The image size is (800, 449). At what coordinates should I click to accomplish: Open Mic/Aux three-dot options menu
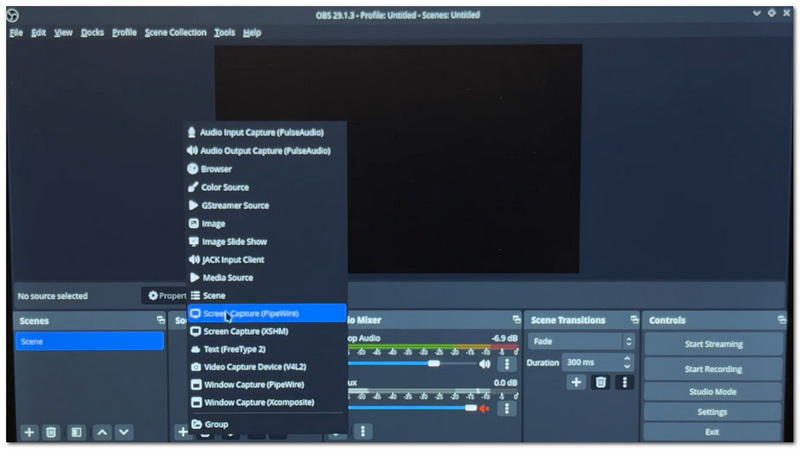pyautogui.click(x=507, y=408)
